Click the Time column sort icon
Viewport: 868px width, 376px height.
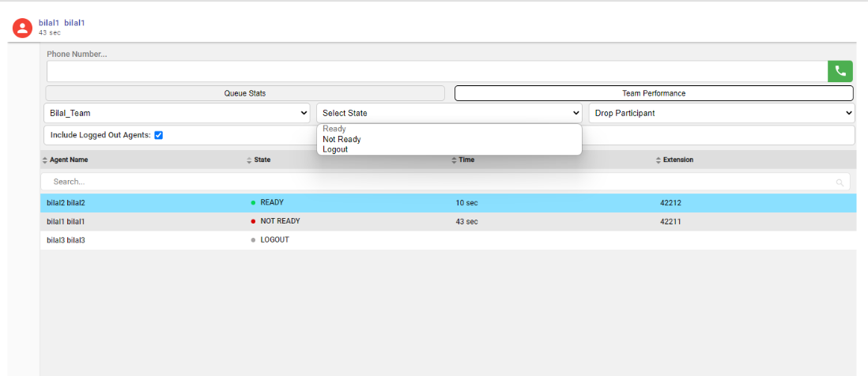(453, 160)
